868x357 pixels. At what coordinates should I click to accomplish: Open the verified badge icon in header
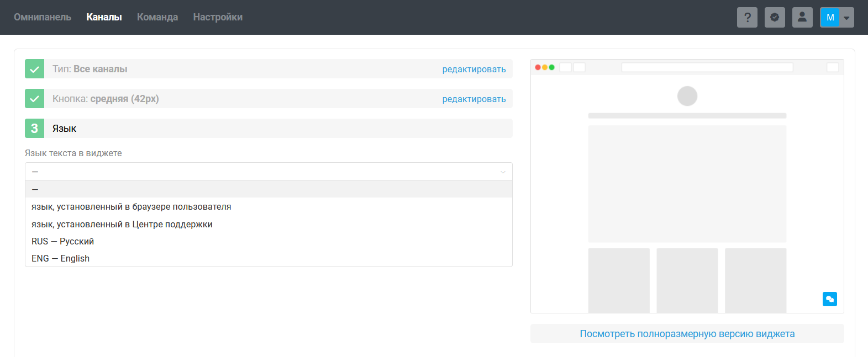point(775,17)
